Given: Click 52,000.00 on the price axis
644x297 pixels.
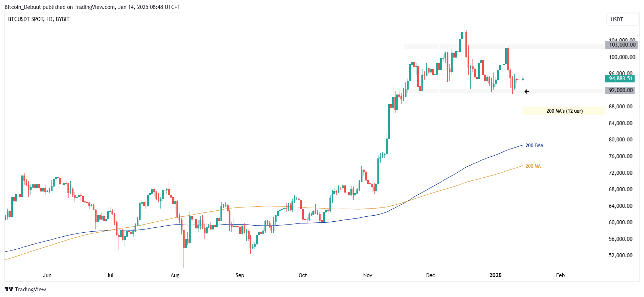Looking at the screenshot, I should coord(621,255).
